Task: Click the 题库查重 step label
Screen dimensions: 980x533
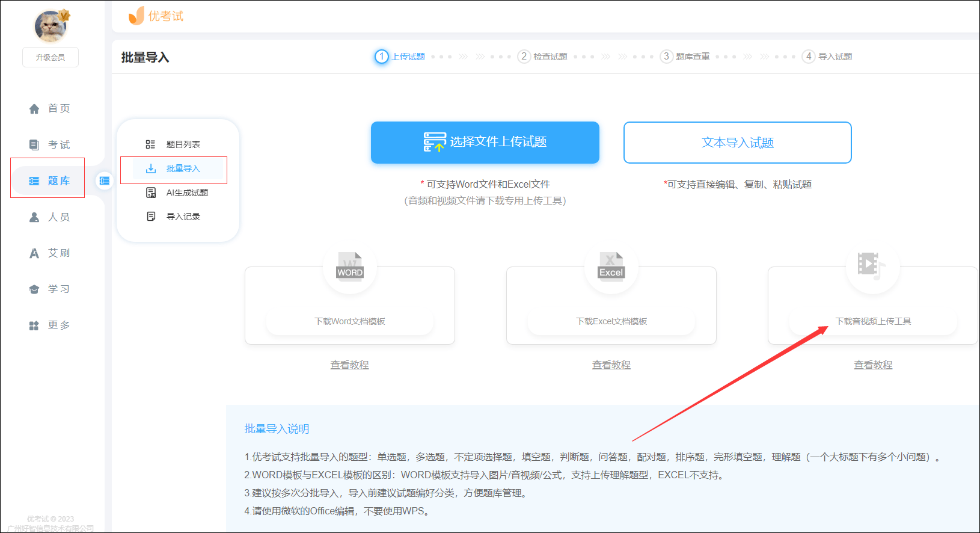Action: coord(693,57)
